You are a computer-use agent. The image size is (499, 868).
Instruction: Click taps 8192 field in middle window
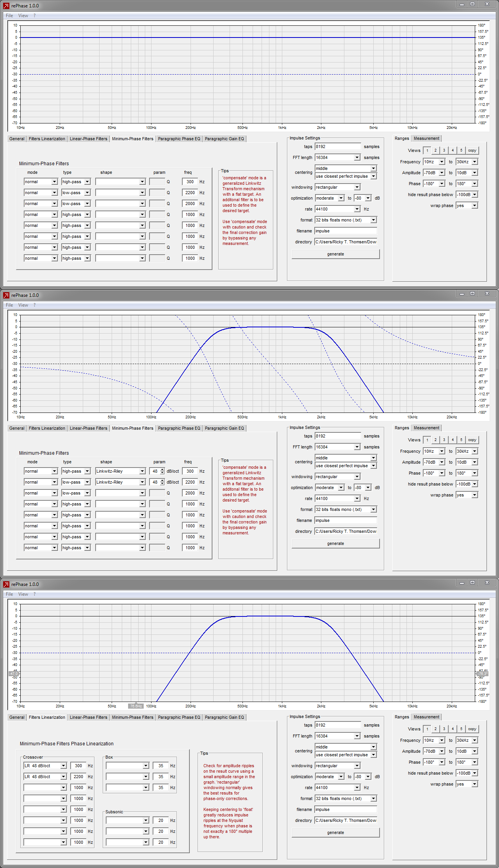pos(338,436)
